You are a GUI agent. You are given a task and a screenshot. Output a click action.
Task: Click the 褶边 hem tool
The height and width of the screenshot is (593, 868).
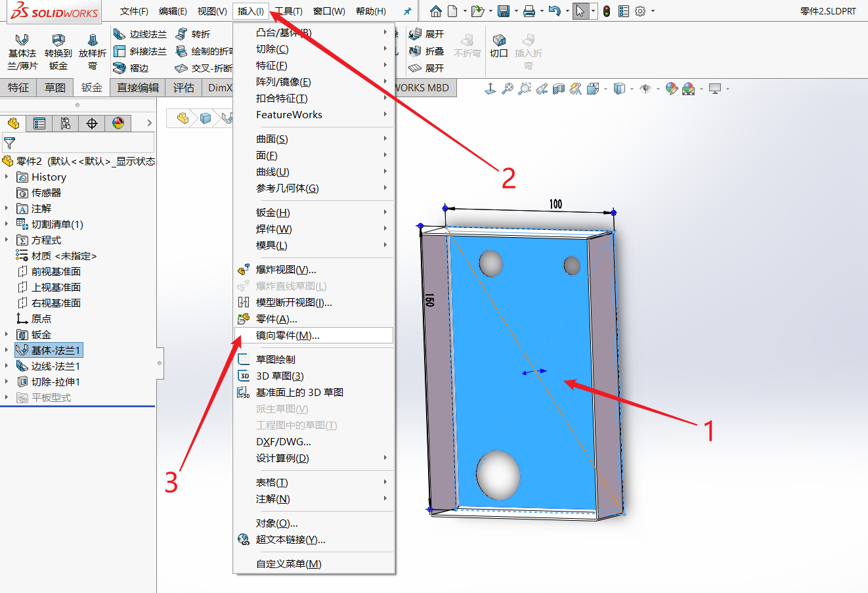coord(131,68)
